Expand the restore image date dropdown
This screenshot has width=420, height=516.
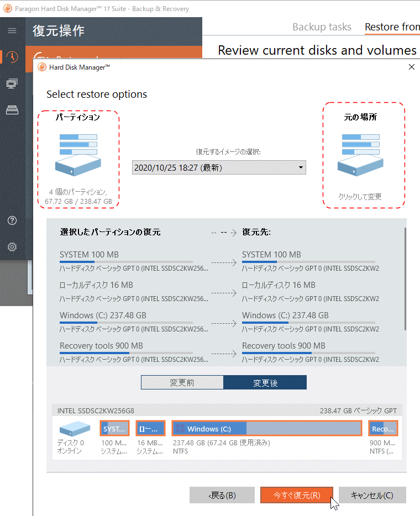coord(219,167)
